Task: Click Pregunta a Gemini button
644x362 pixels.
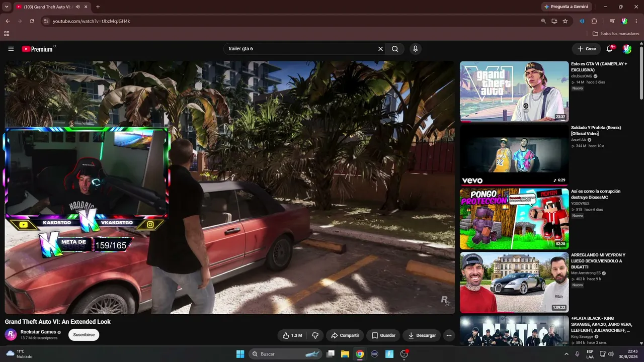Action: (566, 7)
